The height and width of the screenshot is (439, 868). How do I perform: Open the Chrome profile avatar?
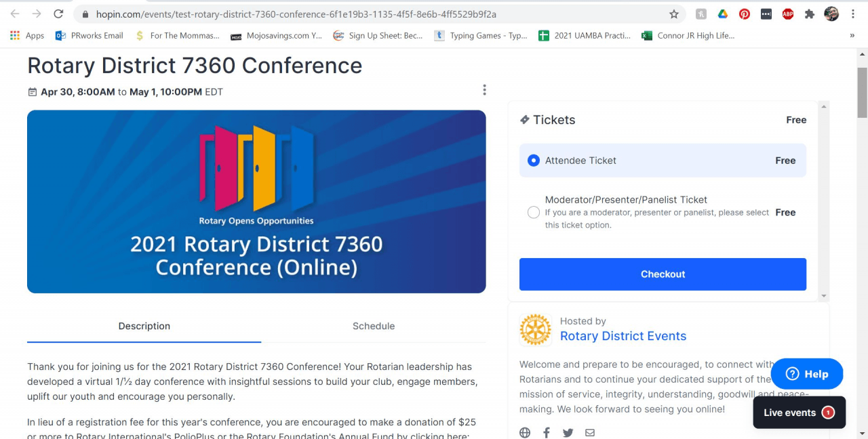tap(831, 14)
